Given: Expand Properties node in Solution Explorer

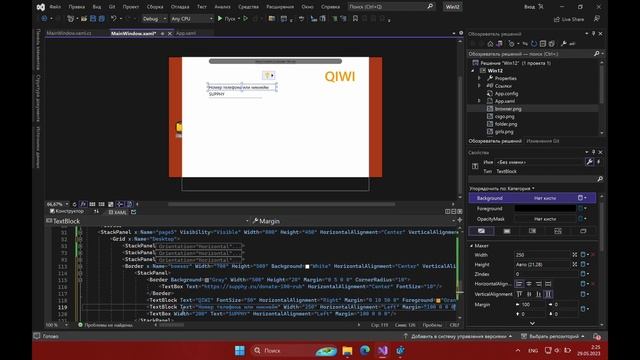Looking at the screenshot, I should pos(480,78).
